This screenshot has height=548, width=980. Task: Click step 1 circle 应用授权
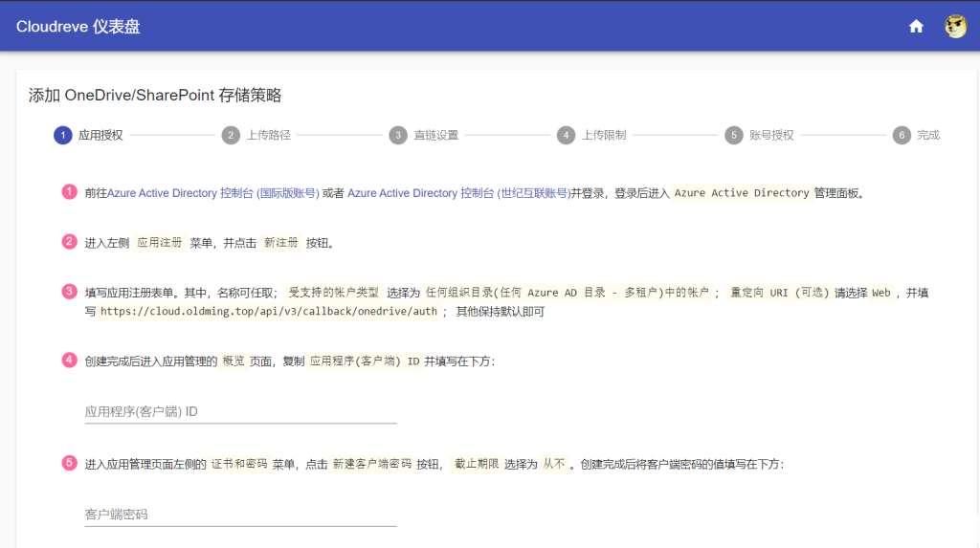pyautogui.click(x=63, y=135)
